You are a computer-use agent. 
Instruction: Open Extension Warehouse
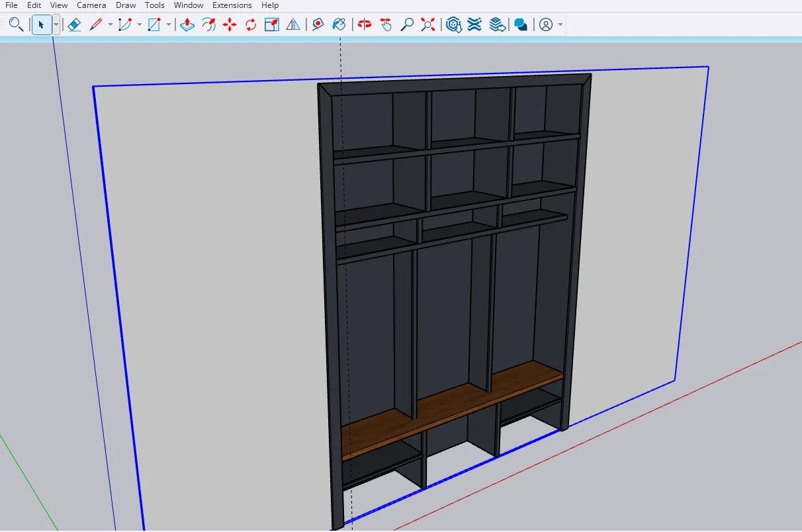click(x=475, y=25)
